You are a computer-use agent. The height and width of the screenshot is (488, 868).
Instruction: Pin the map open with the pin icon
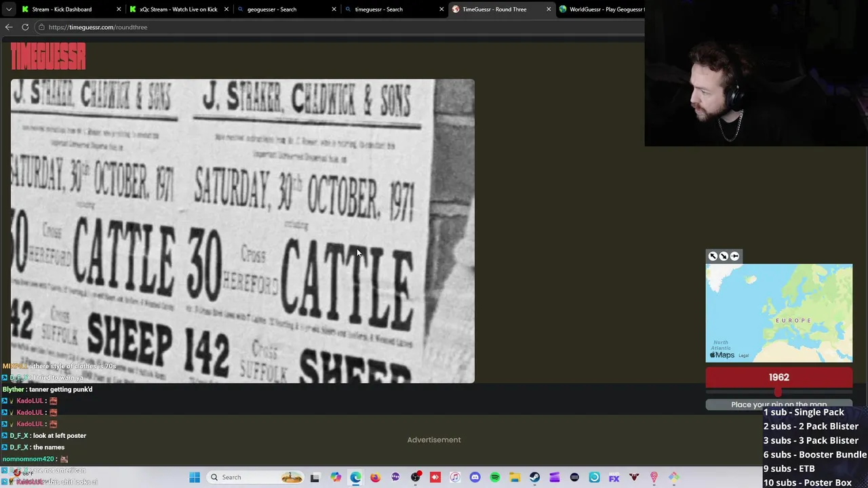pos(734,256)
